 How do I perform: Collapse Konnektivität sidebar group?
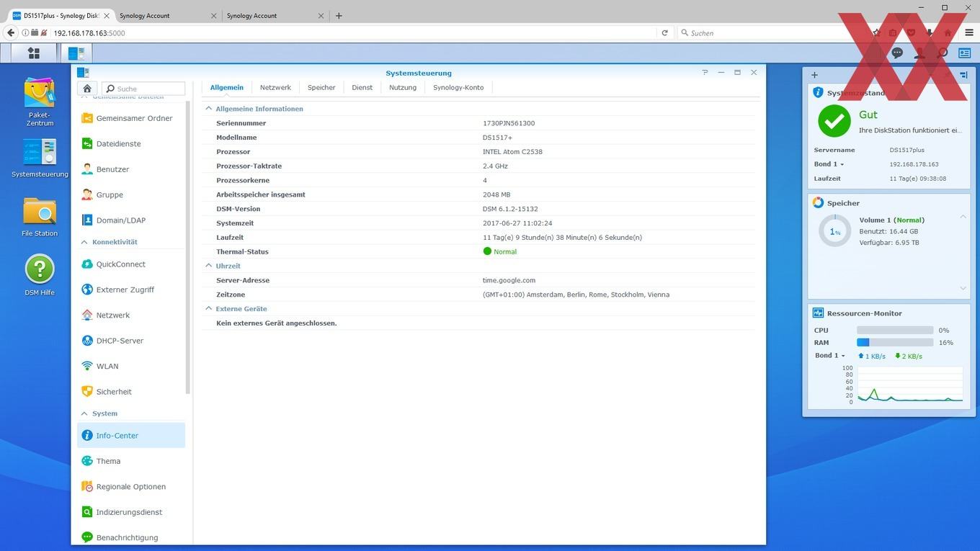[84, 242]
